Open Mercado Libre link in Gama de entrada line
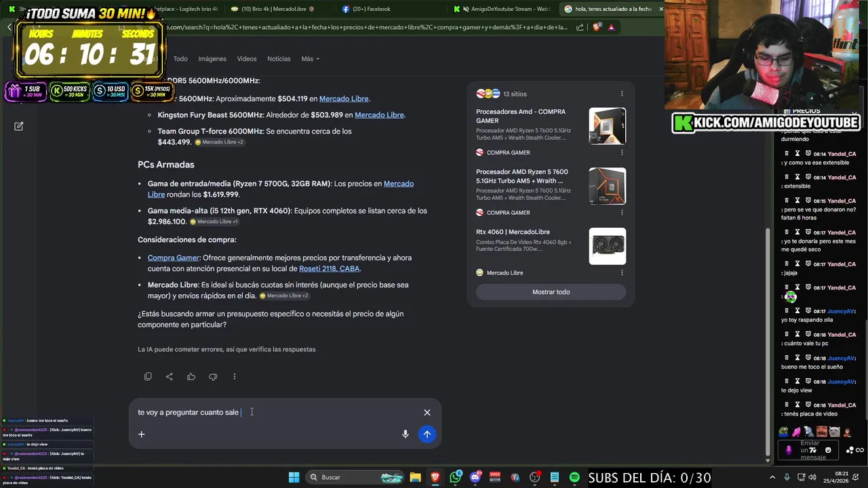The image size is (868, 488). [x=281, y=189]
